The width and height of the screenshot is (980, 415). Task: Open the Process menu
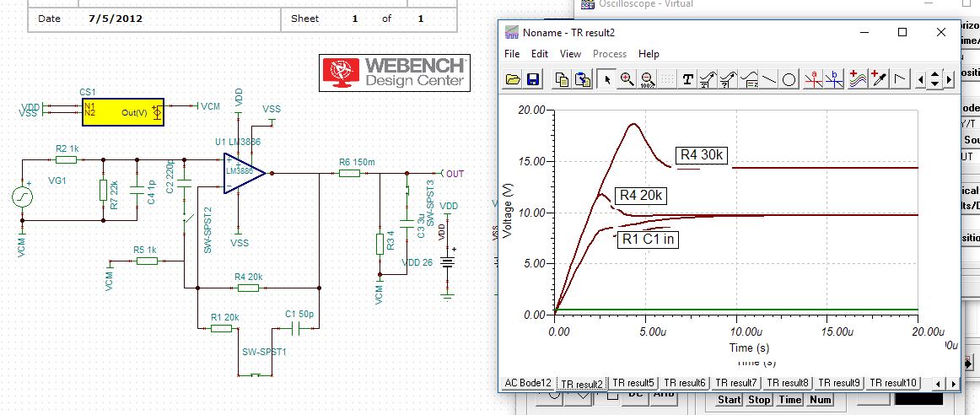pyautogui.click(x=610, y=54)
